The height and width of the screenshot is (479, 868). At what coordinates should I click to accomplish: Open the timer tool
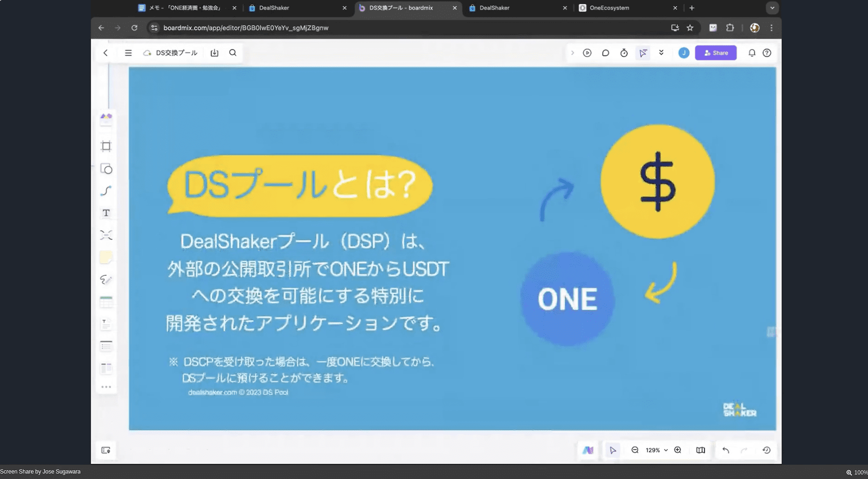point(624,53)
